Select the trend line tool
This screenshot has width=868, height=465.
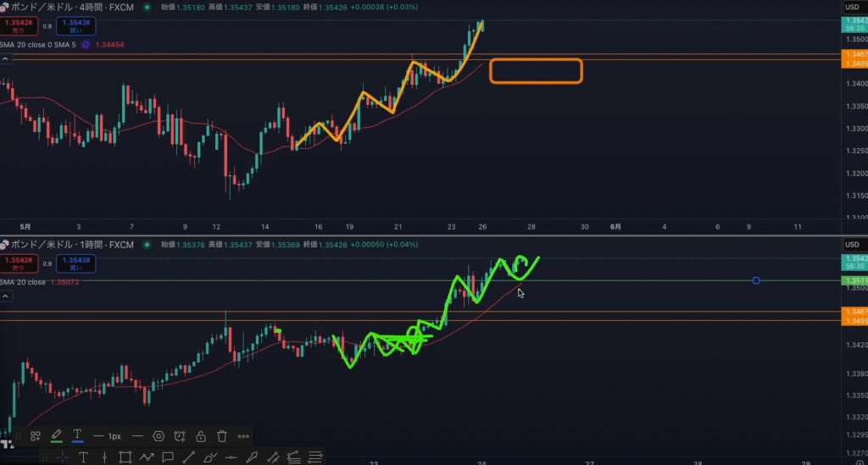click(189, 457)
